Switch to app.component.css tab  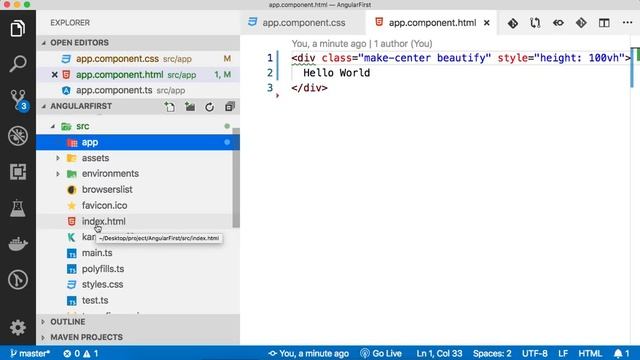click(x=303, y=23)
